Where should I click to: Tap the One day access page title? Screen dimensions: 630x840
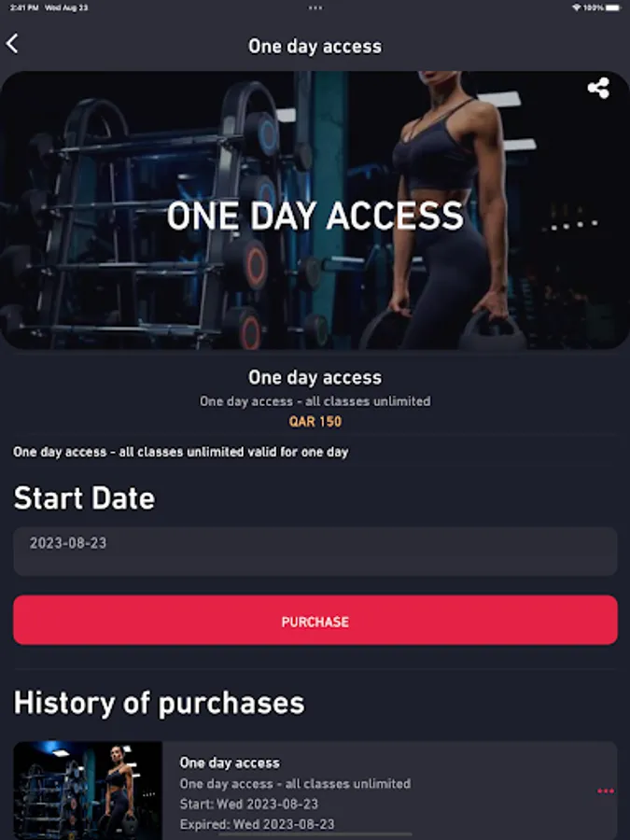pos(315,46)
